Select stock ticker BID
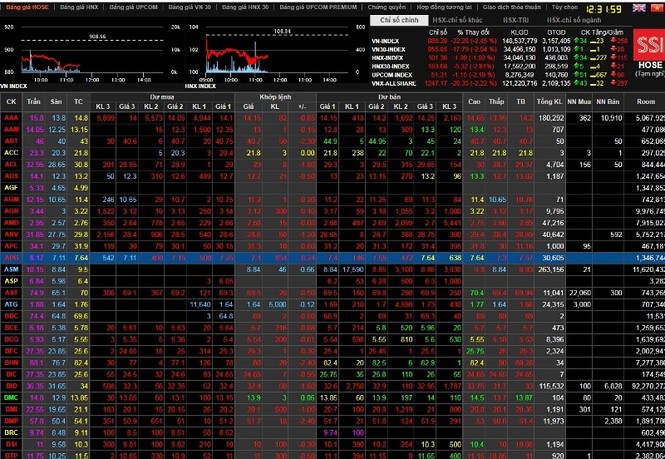This screenshot has width=665, height=459. pyautogui.click(x=11, y=386)
